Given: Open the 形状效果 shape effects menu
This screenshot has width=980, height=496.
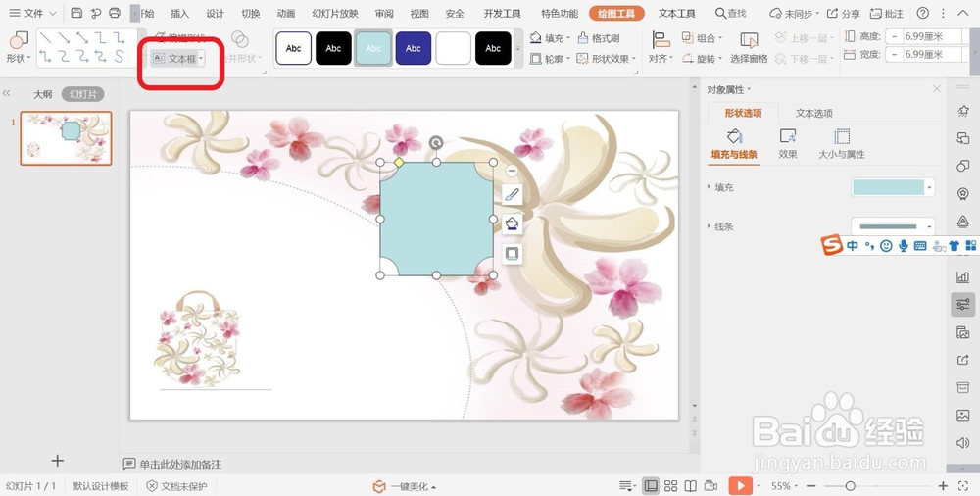Looking at the screenshot, I should [x=607, y=59].
